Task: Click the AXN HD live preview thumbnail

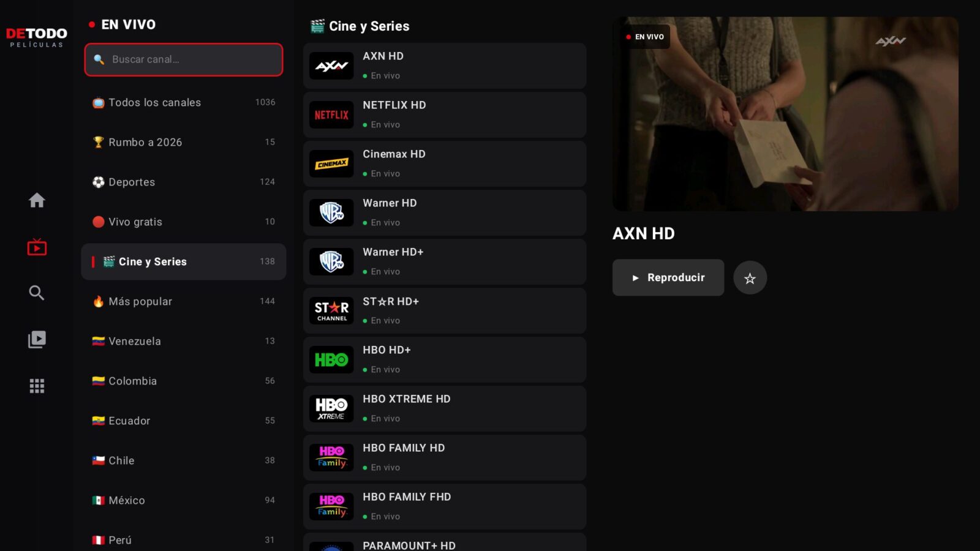Action: pyautogui.click(x=785, y=114)
